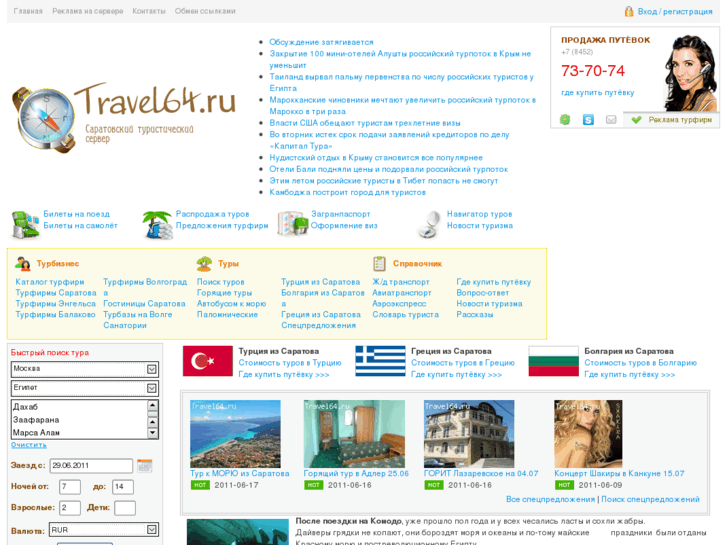Click Все спецпредложения link

pos(550,500)
